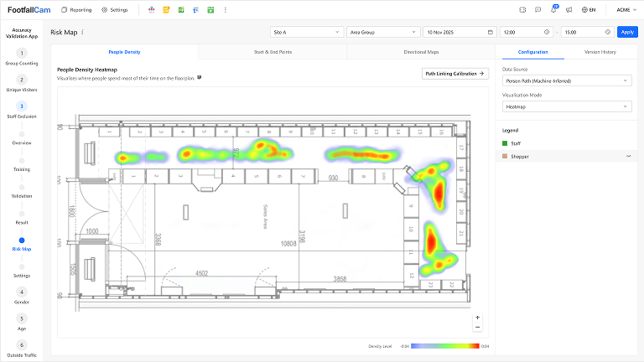Select step 3 Staff Exclusion
Viewport: 644px width, 362px height.
(x=22, y=106)
